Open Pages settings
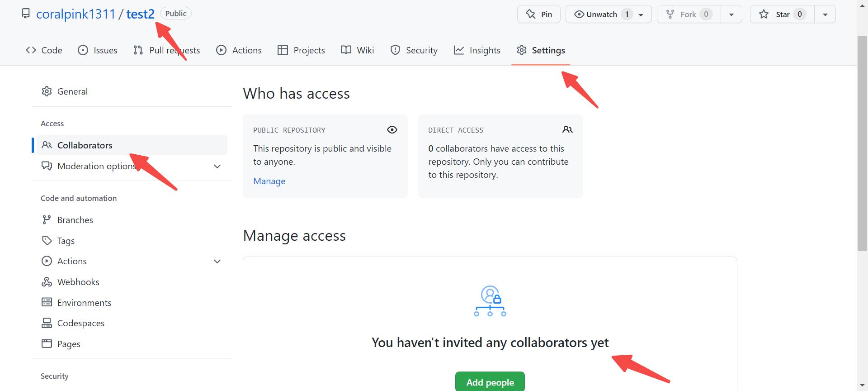Viewport: 868px width, 391px height. pyautogui.click(x=132, y=344)
